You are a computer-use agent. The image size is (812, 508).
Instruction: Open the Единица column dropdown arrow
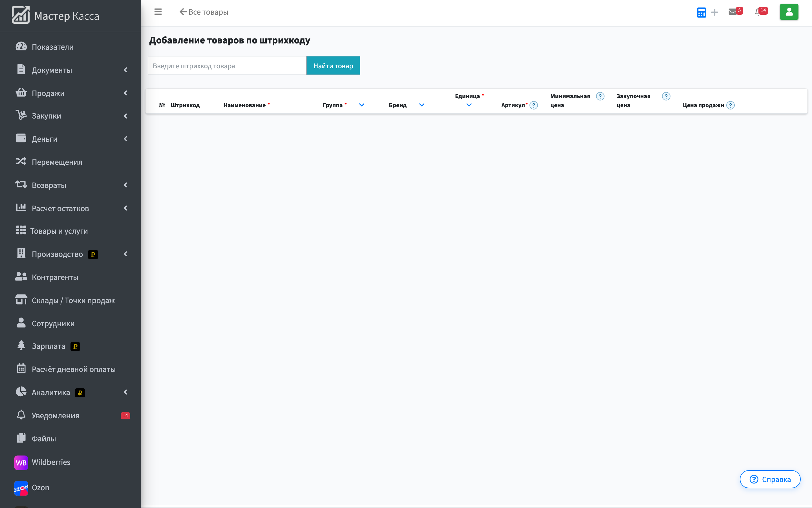(x=469, y=105)
